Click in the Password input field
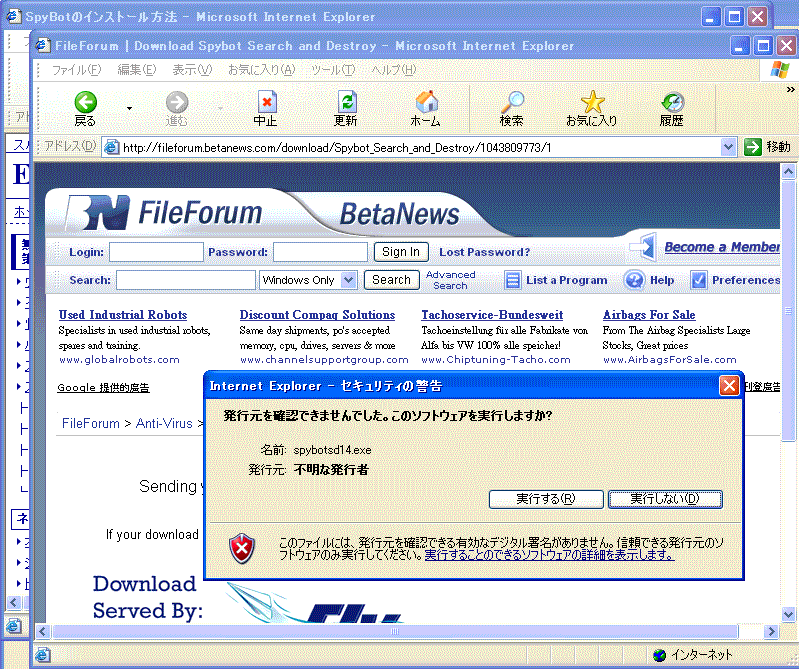The height and width of the screenshot is (669, 799). (321, 252)
